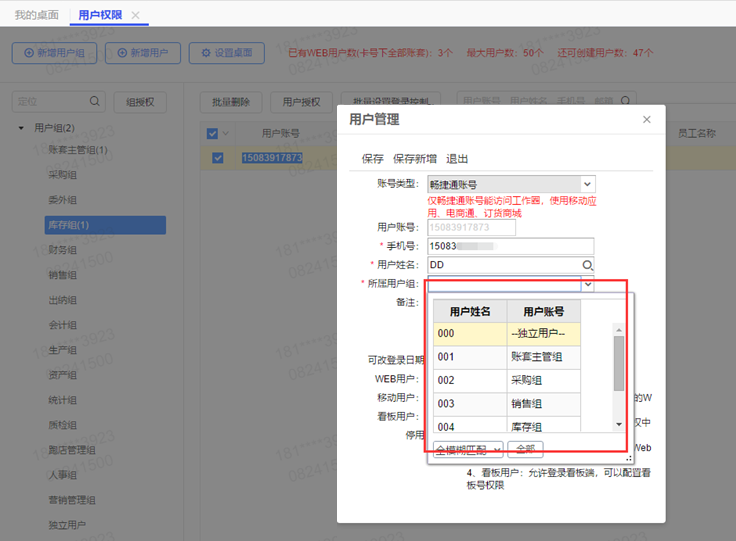Switch to the 我的桌面 tab

pos(36,15)
